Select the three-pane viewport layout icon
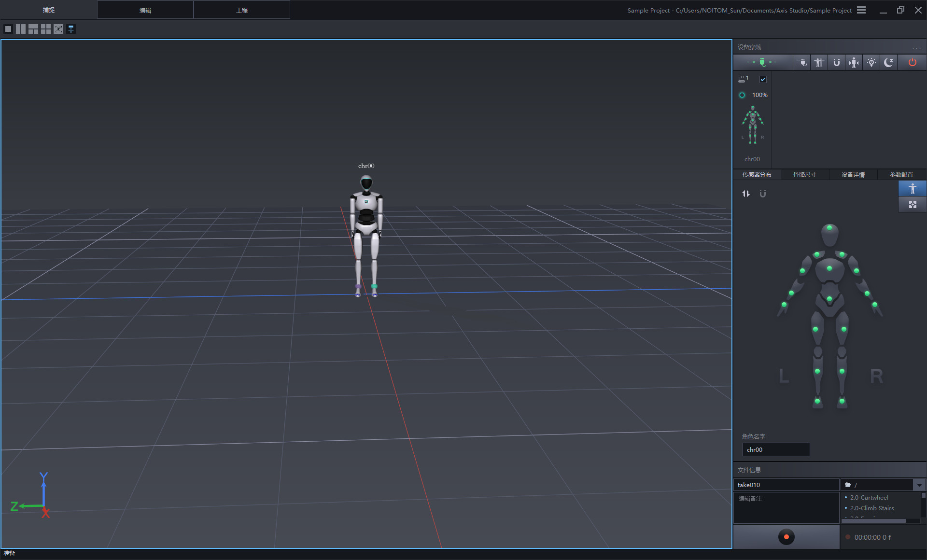927x560 pixels. [x=33, y=29]
